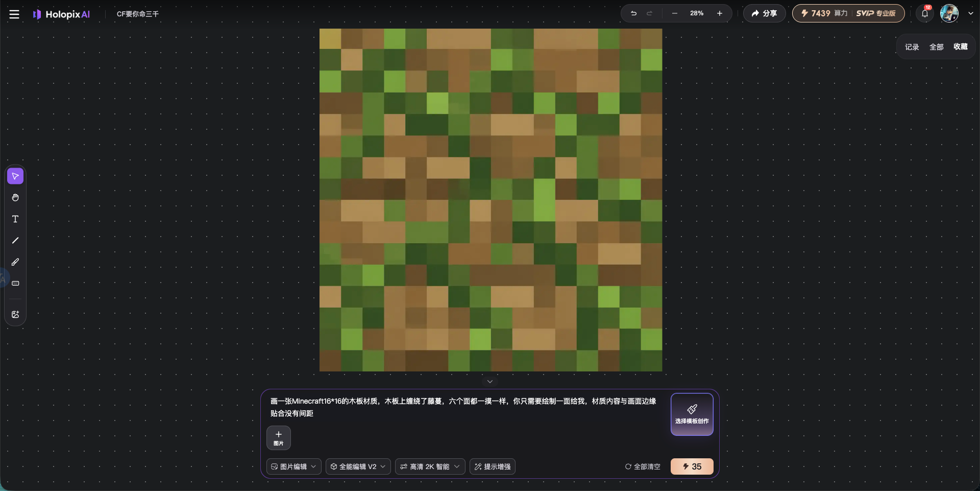
Task: Switch to the 记录 tab
Action: [912, 47]
